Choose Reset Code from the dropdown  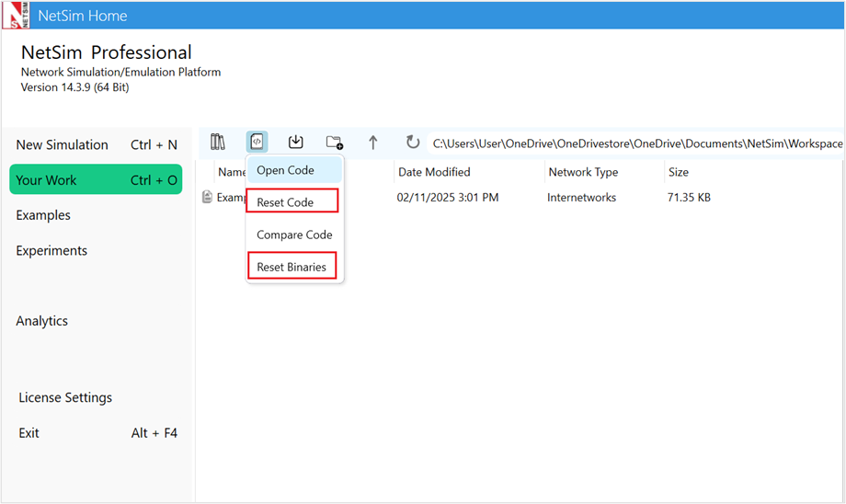(292, 201)
